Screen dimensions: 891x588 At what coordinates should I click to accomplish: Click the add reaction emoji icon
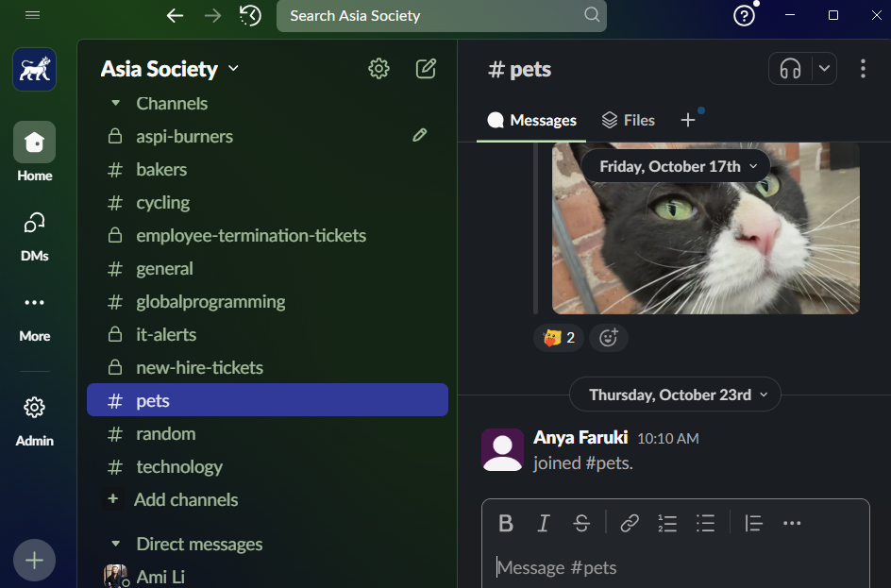[609, 337]
